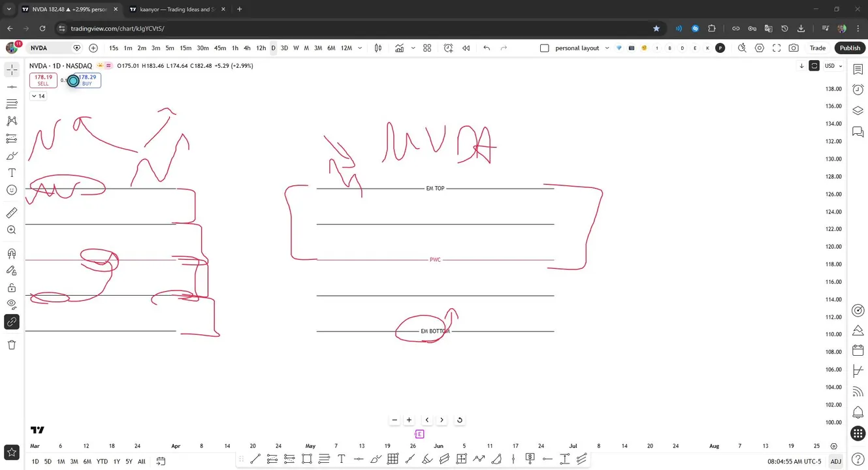Open chart settings hexagon icon

(x=760, y=48)
